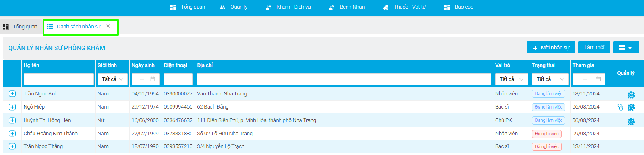Focus the Họ tên filter input
This screenshot has height=155, width=644.
[x=59, y=79]
